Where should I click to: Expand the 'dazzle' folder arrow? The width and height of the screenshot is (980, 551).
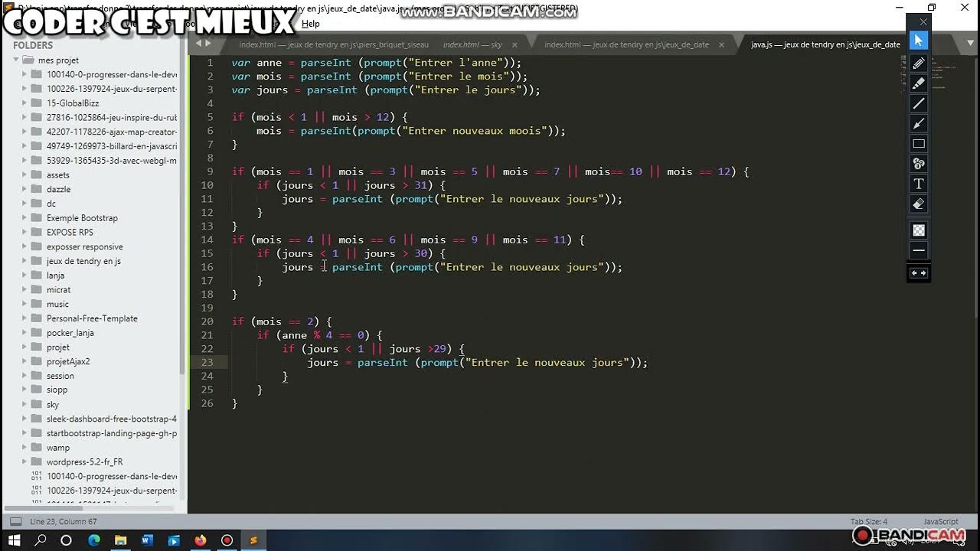click(24, 189)
